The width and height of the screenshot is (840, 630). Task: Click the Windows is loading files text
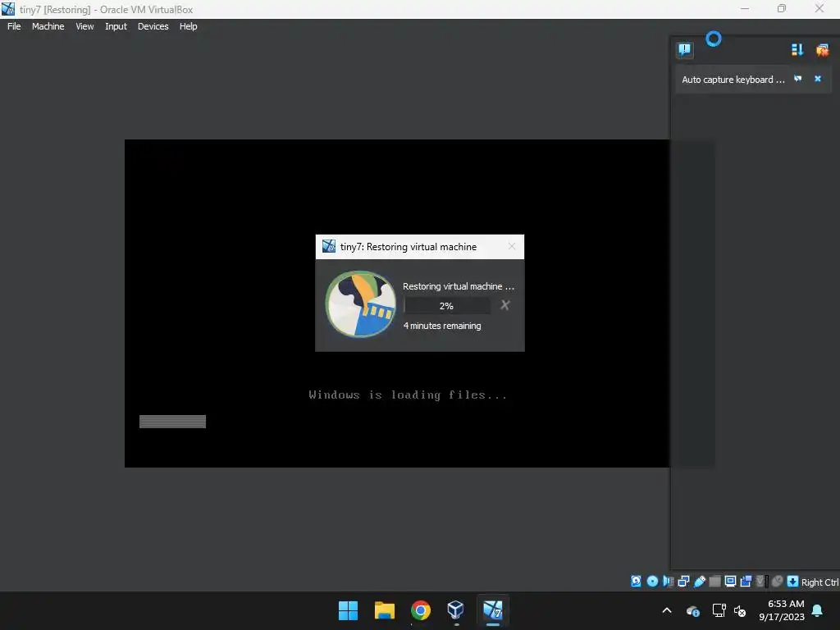pyautogui.click(x=408, y=395)
